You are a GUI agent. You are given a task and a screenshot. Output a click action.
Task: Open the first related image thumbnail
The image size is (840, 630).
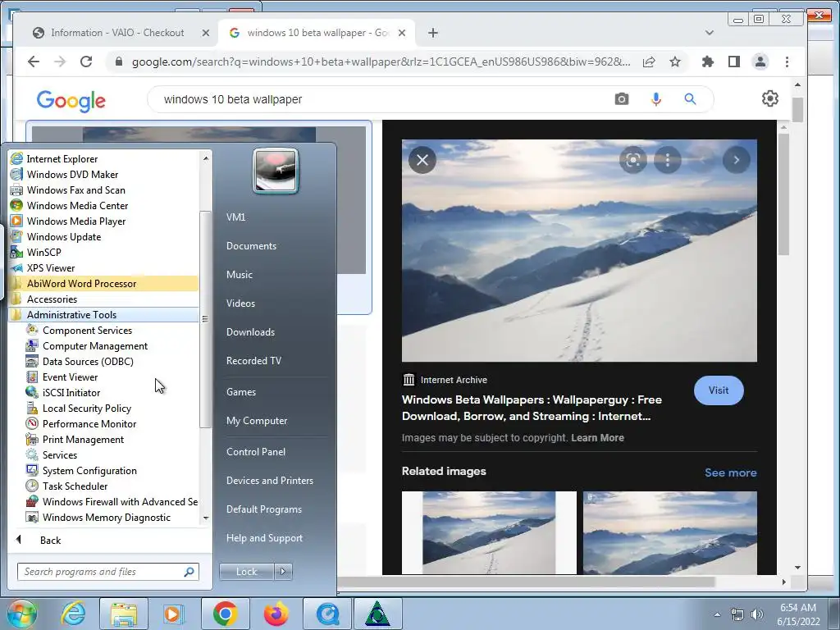[489, 532]
